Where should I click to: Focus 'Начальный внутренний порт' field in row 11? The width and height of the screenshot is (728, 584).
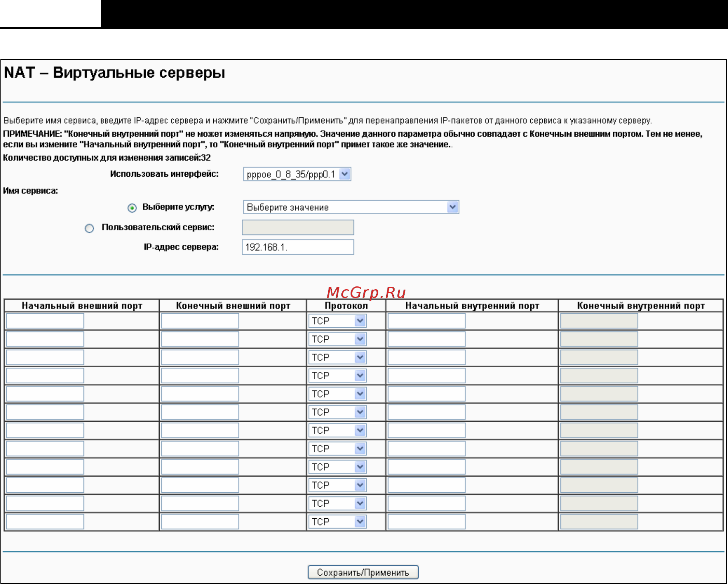point(427,503)
